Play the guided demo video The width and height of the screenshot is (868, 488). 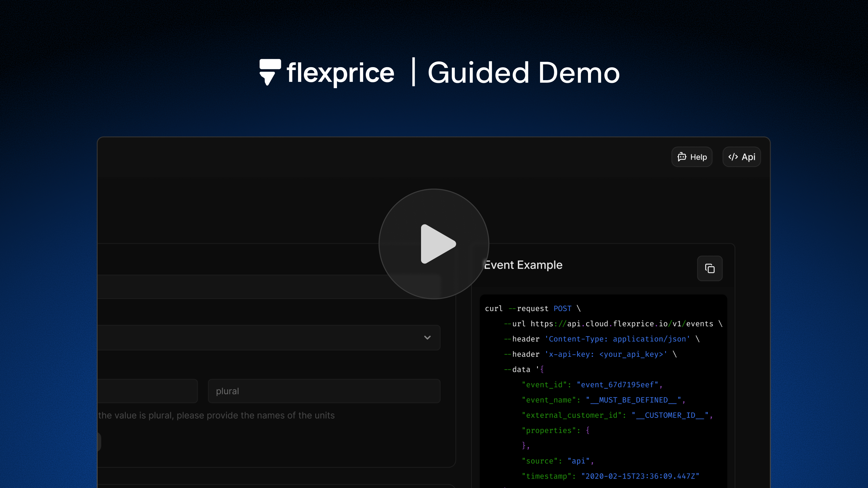(x=434, y=244)
